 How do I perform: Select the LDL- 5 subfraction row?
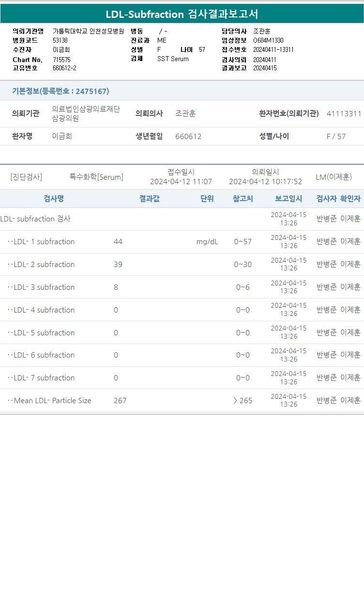pos(182,332)
